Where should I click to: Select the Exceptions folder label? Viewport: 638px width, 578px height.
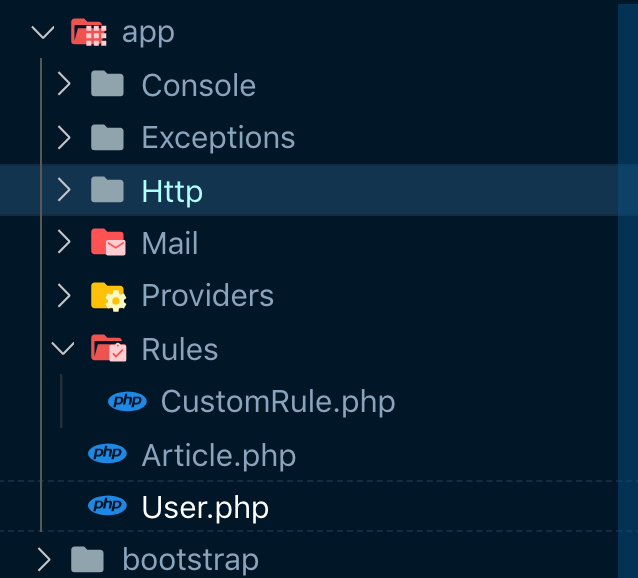(218, 138)
